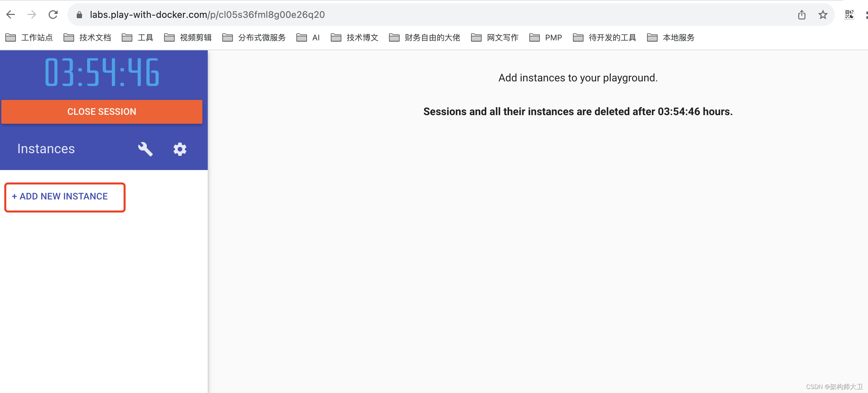Click the browser forward arrow
This screenshot has width=868, height=393.
pos(32,14)
